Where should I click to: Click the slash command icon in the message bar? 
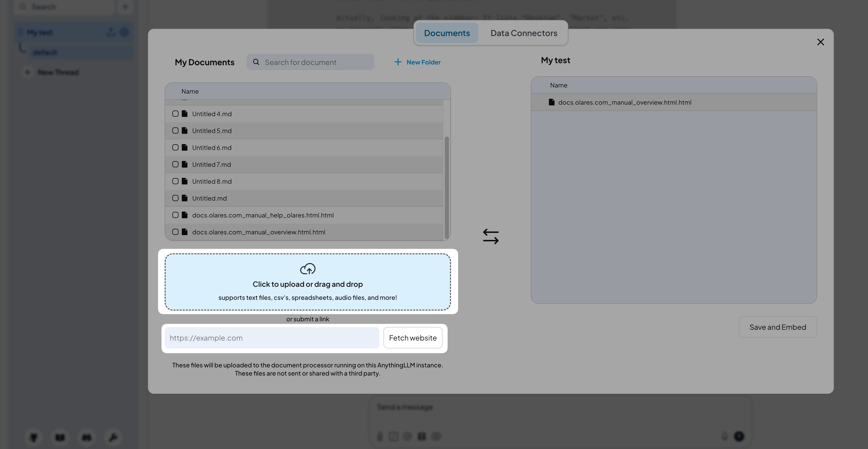point(393,436)
